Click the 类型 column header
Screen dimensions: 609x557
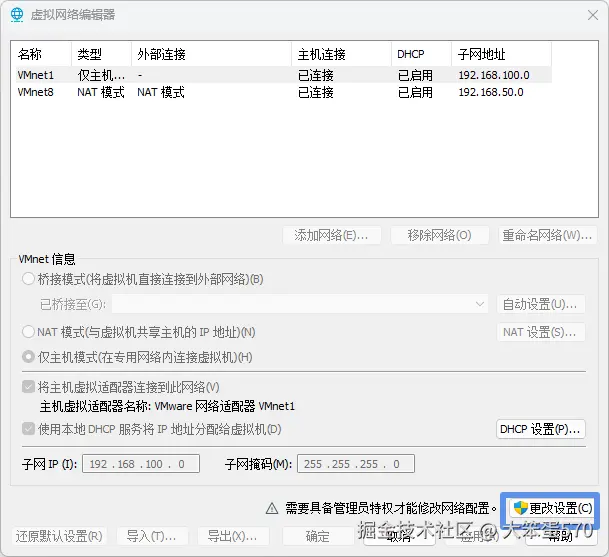101,54
